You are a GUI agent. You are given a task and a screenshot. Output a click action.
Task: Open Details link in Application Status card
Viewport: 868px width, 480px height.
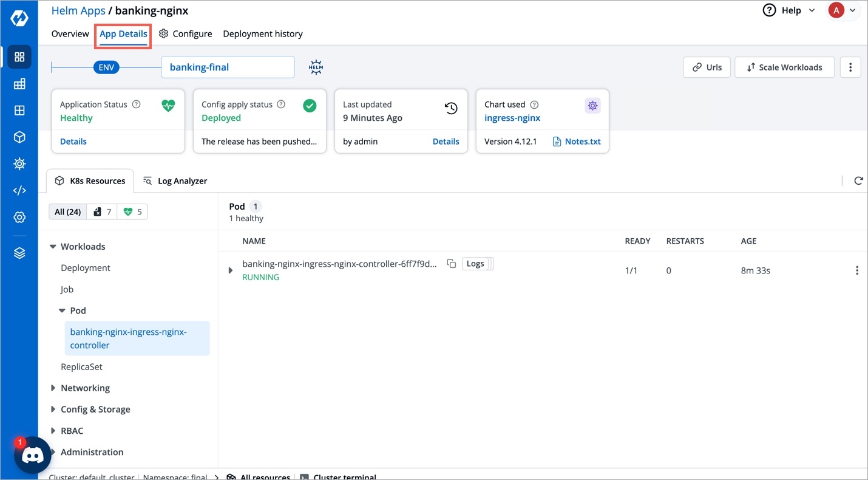(x=73, y=142)
